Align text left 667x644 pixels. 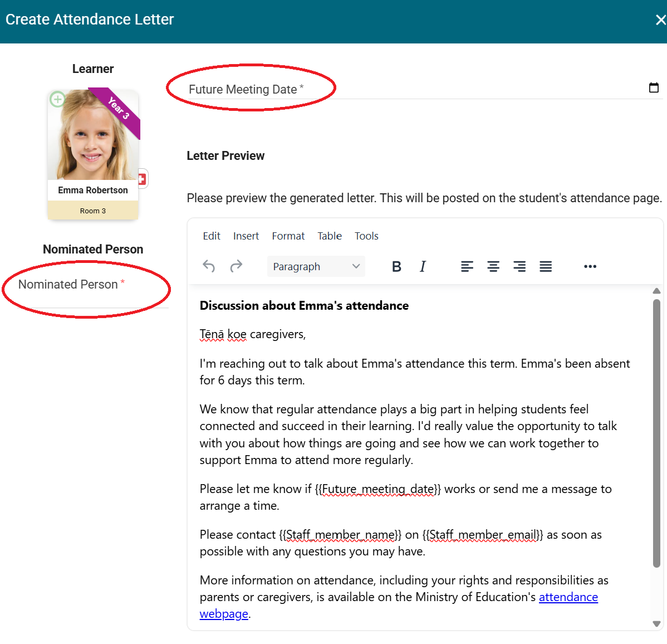(x=467, y=266)
